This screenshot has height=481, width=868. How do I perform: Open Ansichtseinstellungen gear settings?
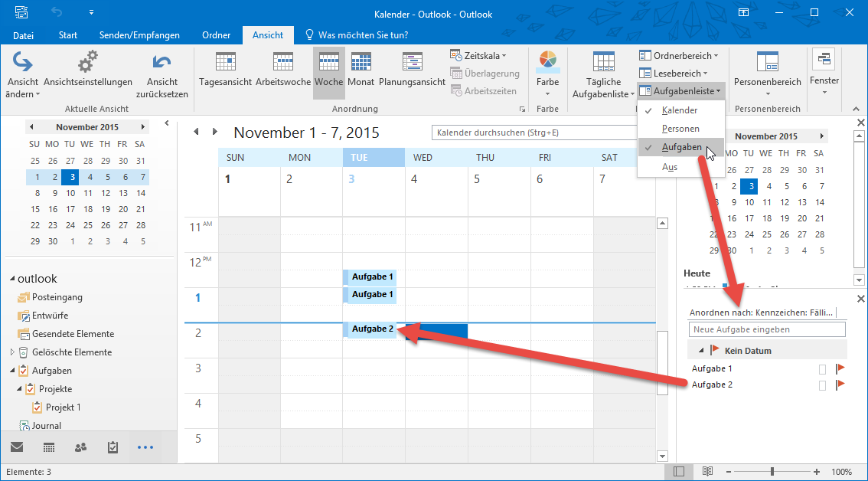point(87,69)
